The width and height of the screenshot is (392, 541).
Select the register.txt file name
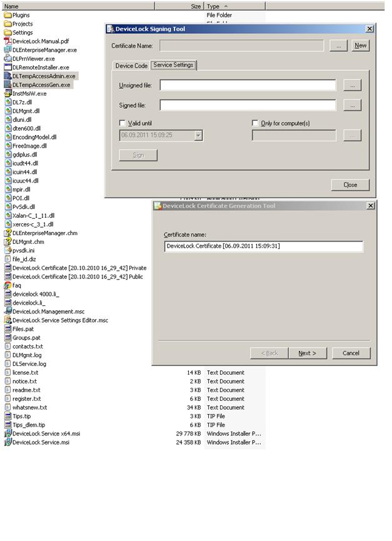(x=27, y=399)
